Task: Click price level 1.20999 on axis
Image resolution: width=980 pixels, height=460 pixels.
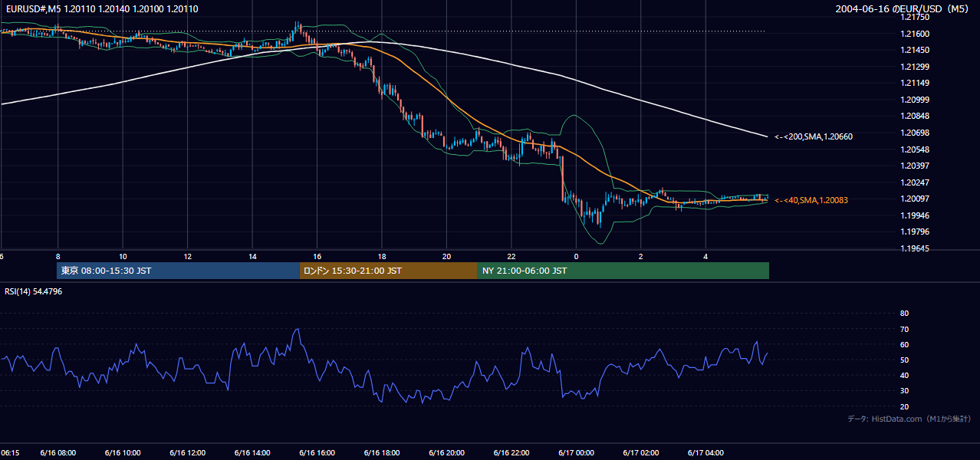Action: [915, 100]
